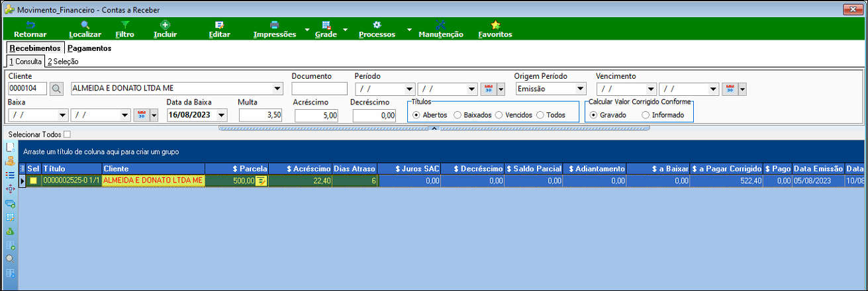
Task: Click the Impressões printer button
Action: pyautogui.click(x=275, y=29)
